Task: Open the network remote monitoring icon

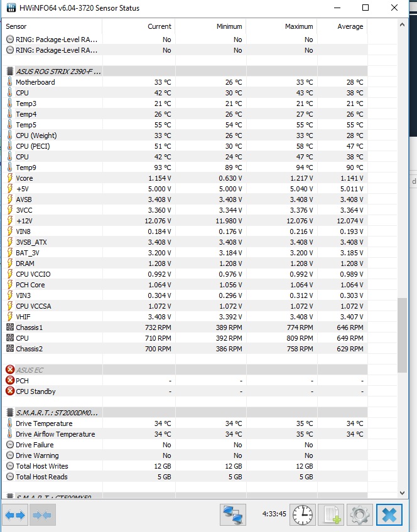Action: (232, 514)
